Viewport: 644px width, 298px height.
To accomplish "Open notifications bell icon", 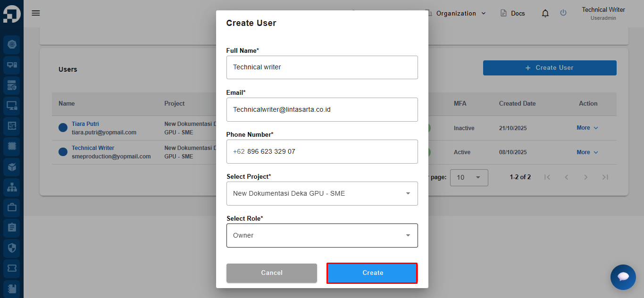I will tap(545, 13).
